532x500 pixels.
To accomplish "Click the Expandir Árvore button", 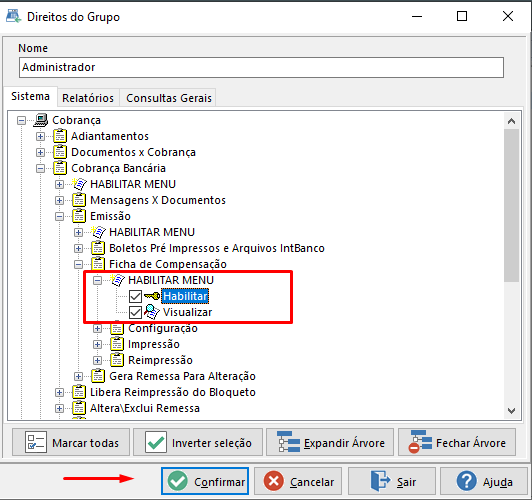I will [330, 442].
